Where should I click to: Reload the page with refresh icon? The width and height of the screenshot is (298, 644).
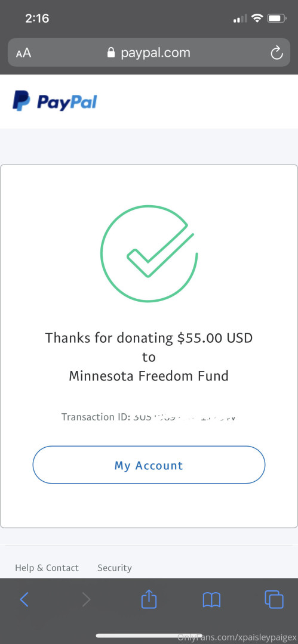(277, 52)
